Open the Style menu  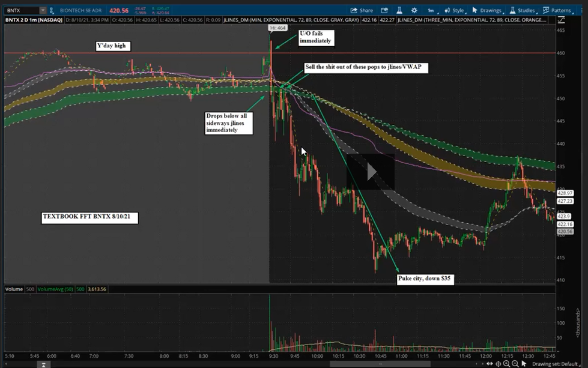(x=455, y=10)
